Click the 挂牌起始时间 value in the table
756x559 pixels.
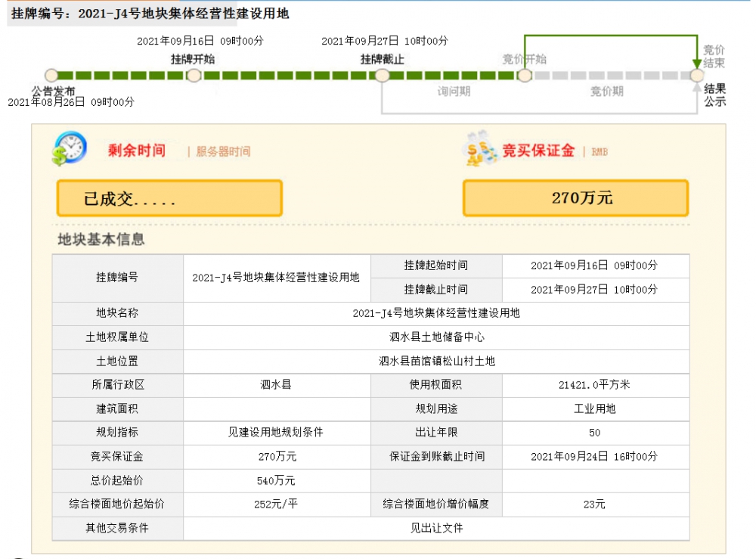[x=594, y=266]
